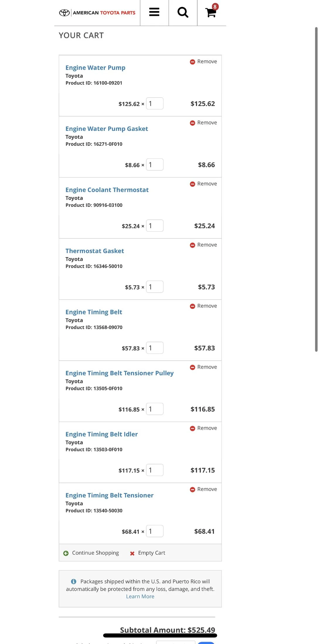This screenshot has width=320, height=644.
Task: Open the Engine Coolant Thermostat product page
Action: pyautogui.click(x=107, y=190)
